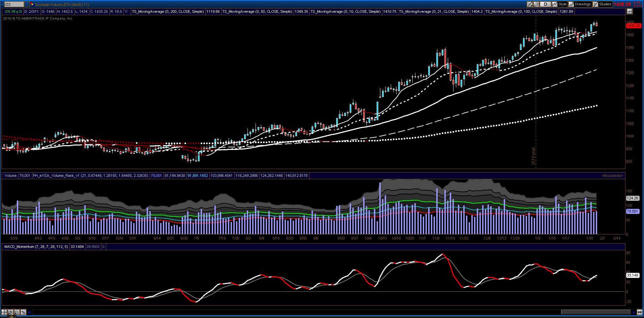This screenshot has width=644, height=318.
Task: Click the volume rank value 140,812.8178
Action: [296, 176]
